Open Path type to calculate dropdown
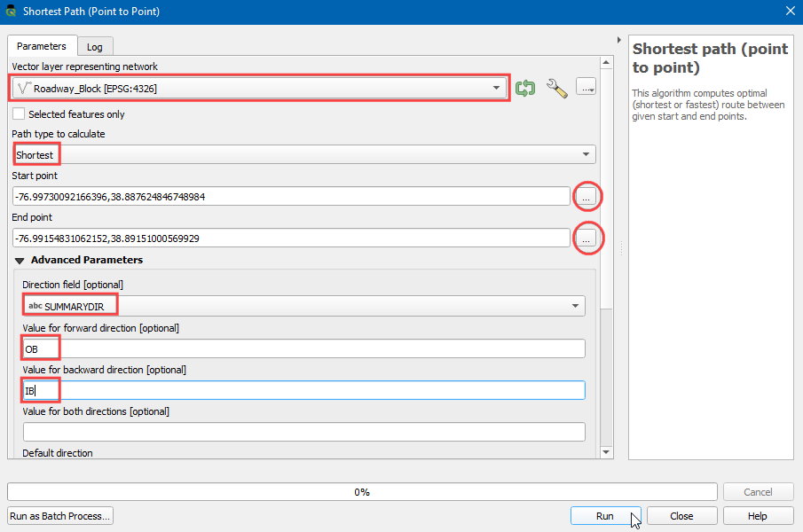Image resolution: width=803 pixels, height=532 pixels. tap(303, 155)
